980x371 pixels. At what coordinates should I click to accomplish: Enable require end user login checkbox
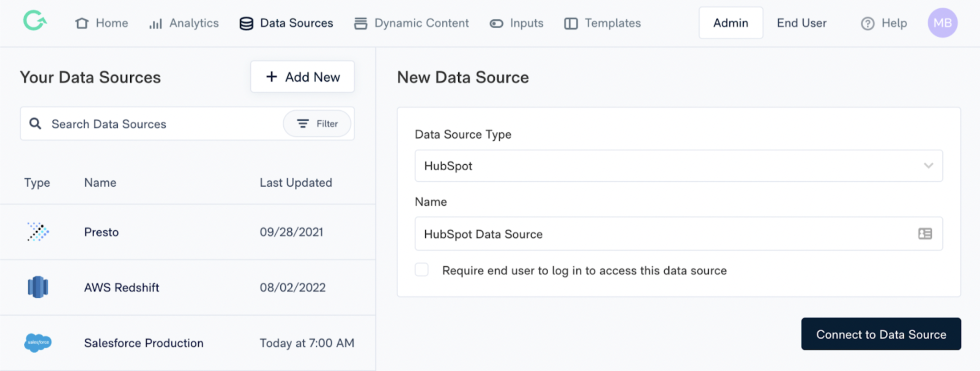point(422,270)
